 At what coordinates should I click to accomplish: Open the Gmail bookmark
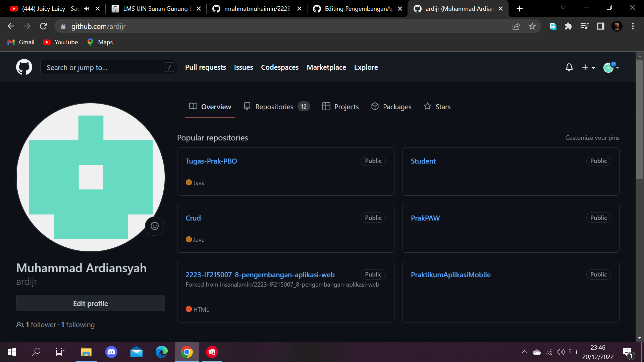21,42
